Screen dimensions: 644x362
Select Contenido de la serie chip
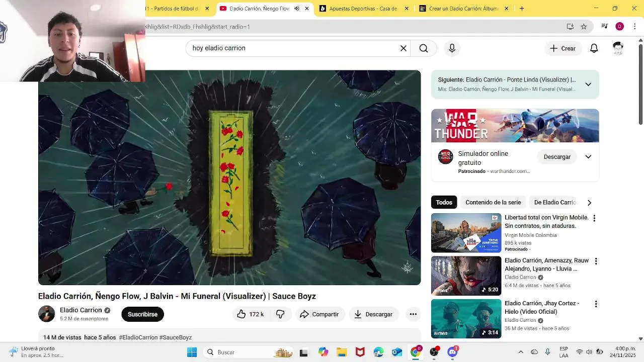tap(493, 202)
